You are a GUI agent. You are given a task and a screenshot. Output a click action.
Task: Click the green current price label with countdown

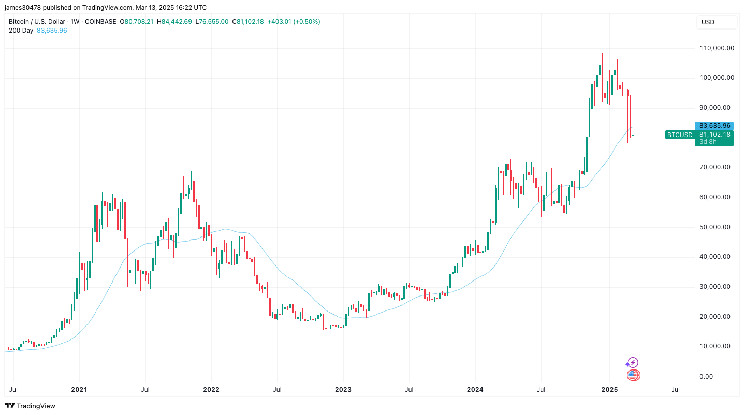click(714, 138)
